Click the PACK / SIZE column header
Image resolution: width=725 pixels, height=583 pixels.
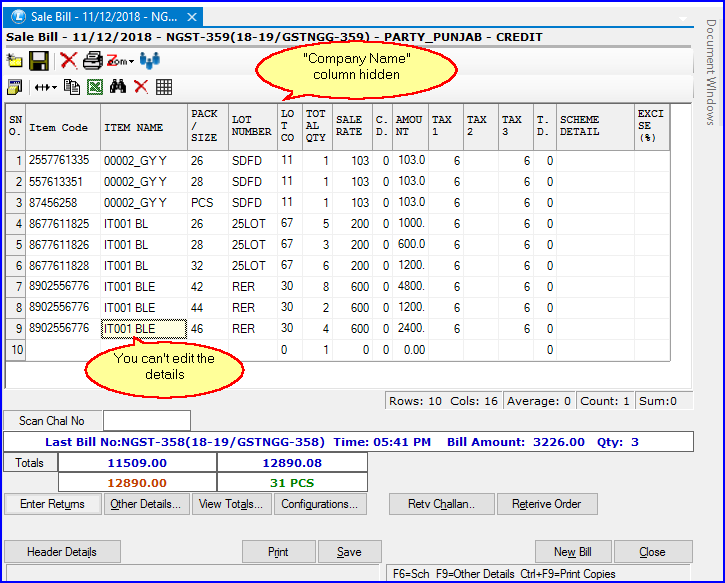click(208, 127)
